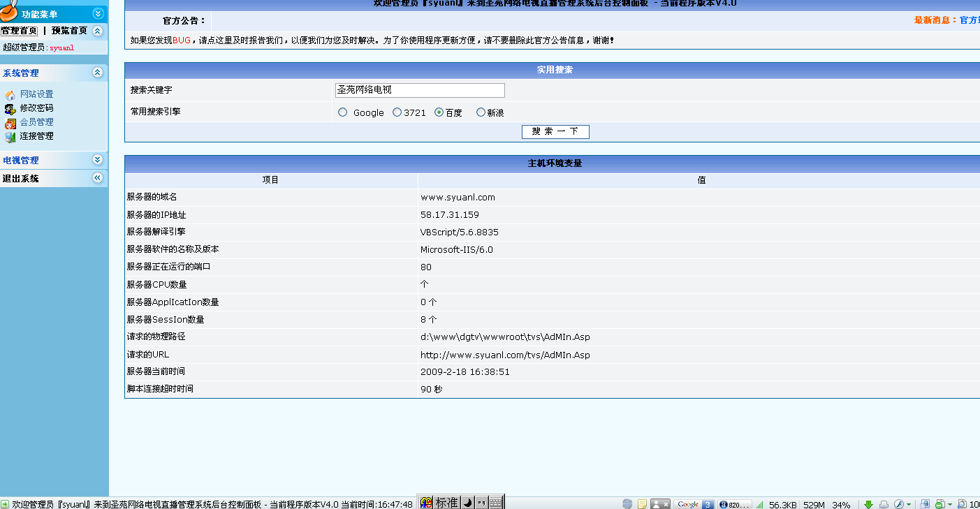Click the Microsoft-IIS/6.0 value
980x509 pixels.
click(x=457, y=250)
